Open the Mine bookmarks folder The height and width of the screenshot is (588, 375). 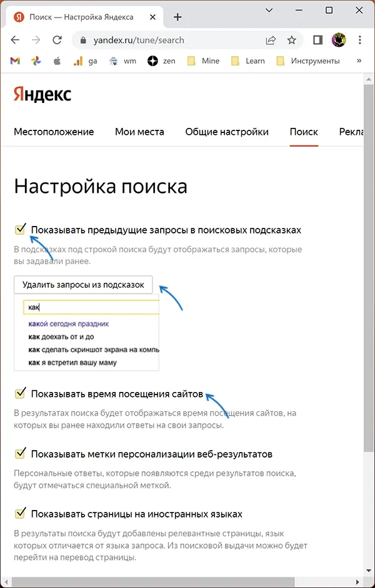(203, 61)
